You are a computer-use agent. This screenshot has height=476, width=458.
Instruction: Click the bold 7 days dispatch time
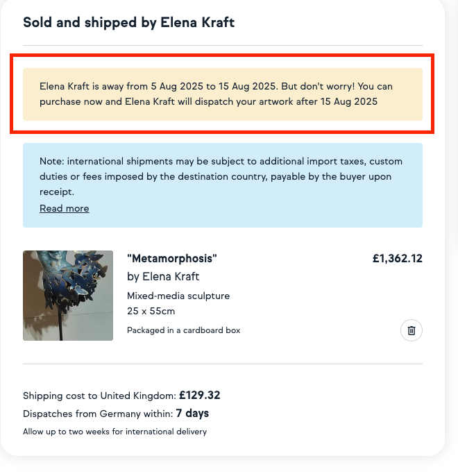[192, 414]
